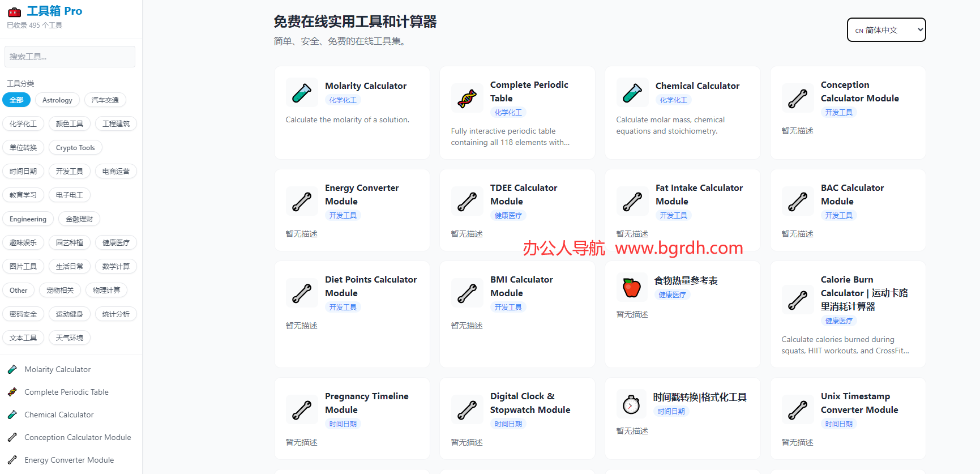
Task: Open the Complete Periodic Table card title
Action: pos(529,91)
